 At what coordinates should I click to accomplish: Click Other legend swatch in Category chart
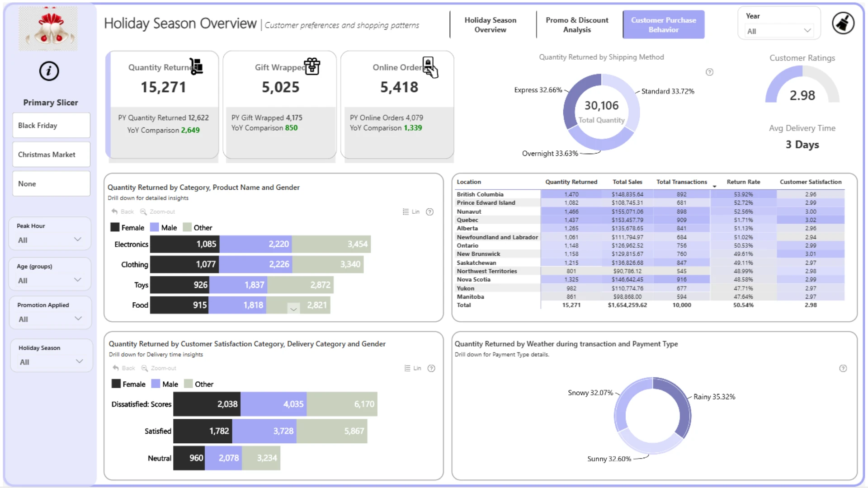(187, 227)
